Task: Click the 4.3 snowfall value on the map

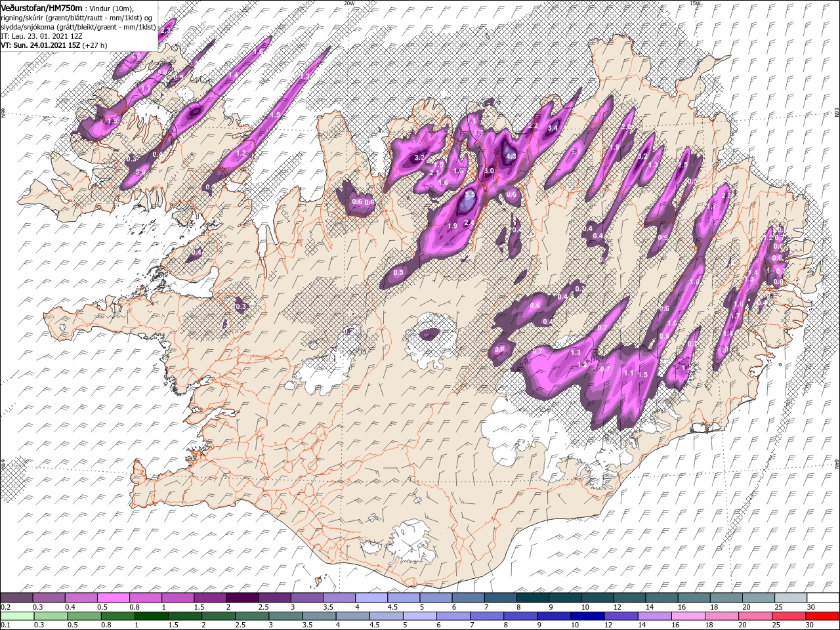Action: 511,157
